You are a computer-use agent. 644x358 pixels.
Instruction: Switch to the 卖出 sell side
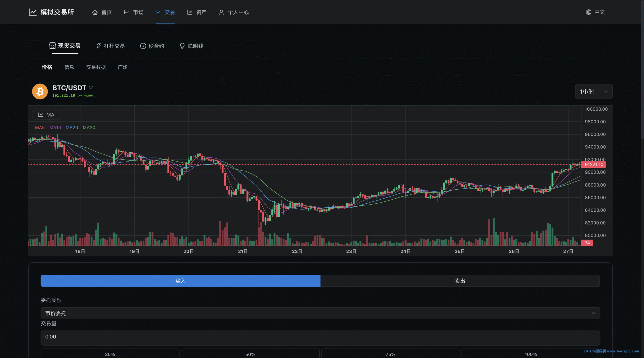pos(460,281)
